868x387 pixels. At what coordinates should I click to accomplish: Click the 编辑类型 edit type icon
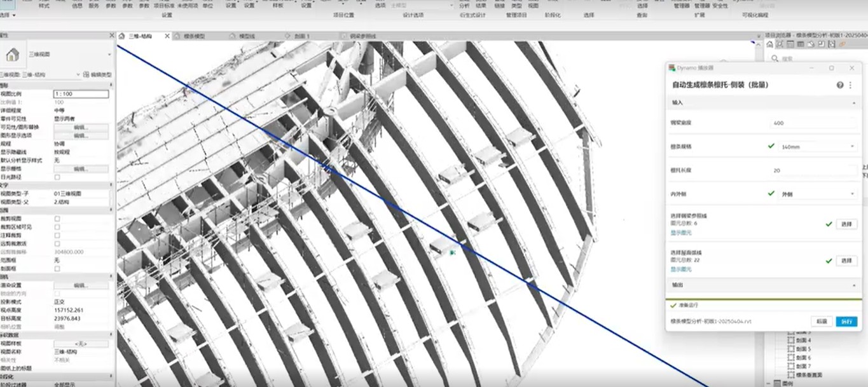[86, 74]
